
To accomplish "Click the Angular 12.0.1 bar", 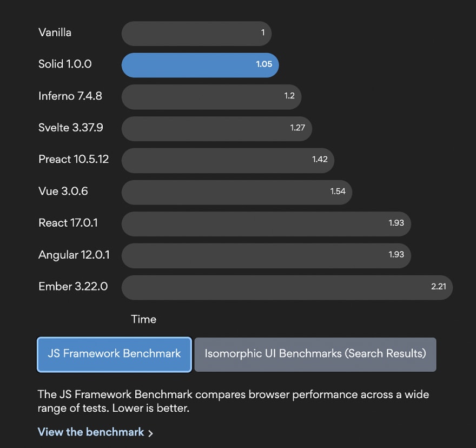I will 266,256.
